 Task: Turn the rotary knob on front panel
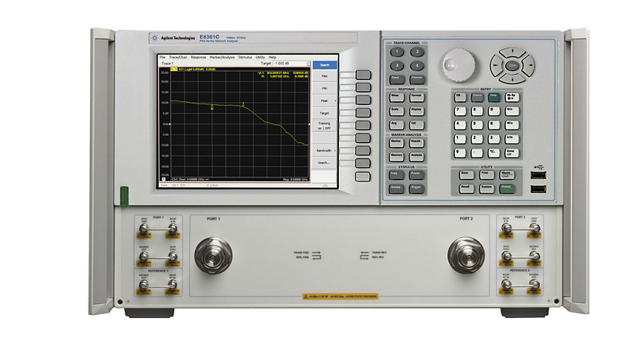[458, 65]
